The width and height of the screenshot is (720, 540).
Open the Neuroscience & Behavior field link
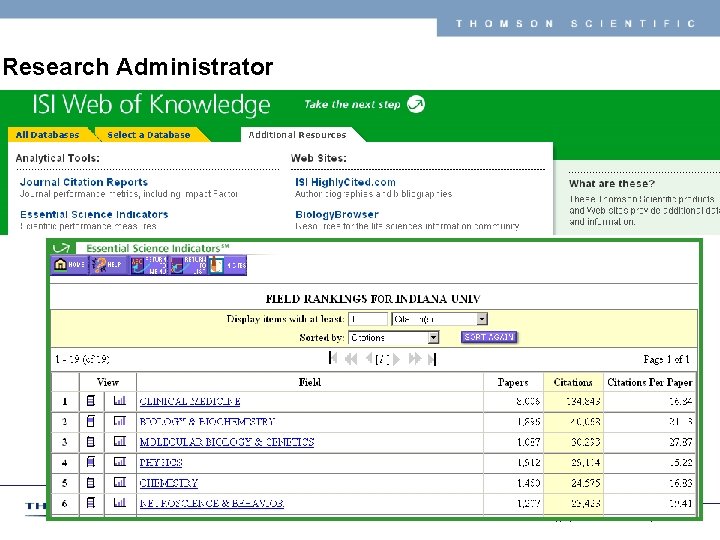point(212,503)
